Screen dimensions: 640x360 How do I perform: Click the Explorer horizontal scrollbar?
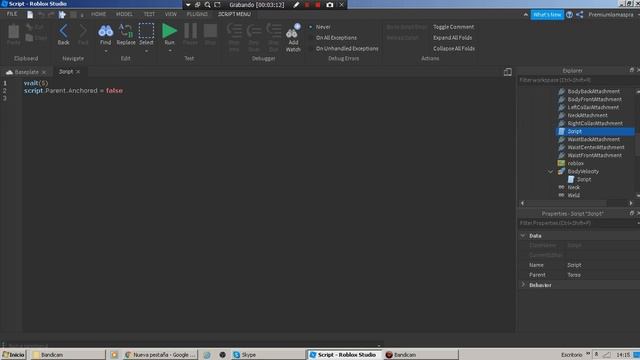(576, 203)
